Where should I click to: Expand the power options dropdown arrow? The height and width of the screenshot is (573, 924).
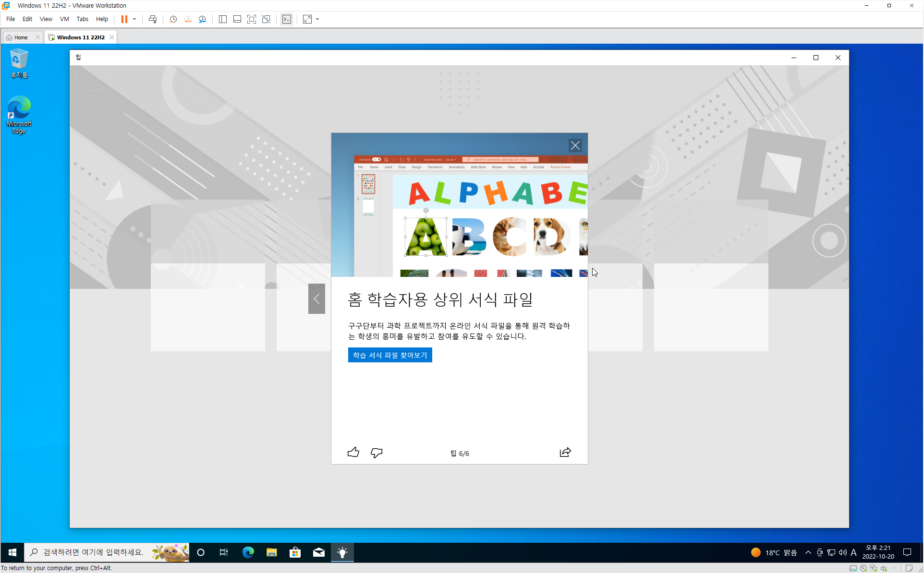coord(134,19)
